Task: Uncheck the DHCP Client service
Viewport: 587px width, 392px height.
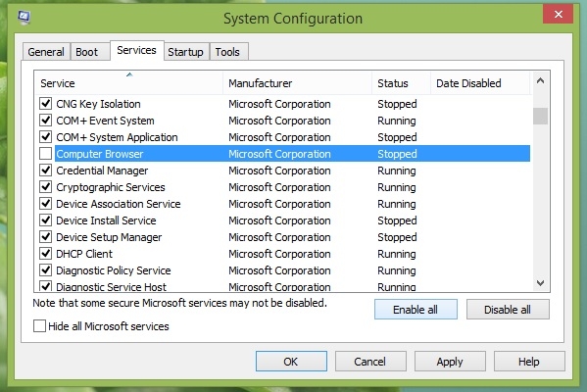Action: [x=46, y=254]
